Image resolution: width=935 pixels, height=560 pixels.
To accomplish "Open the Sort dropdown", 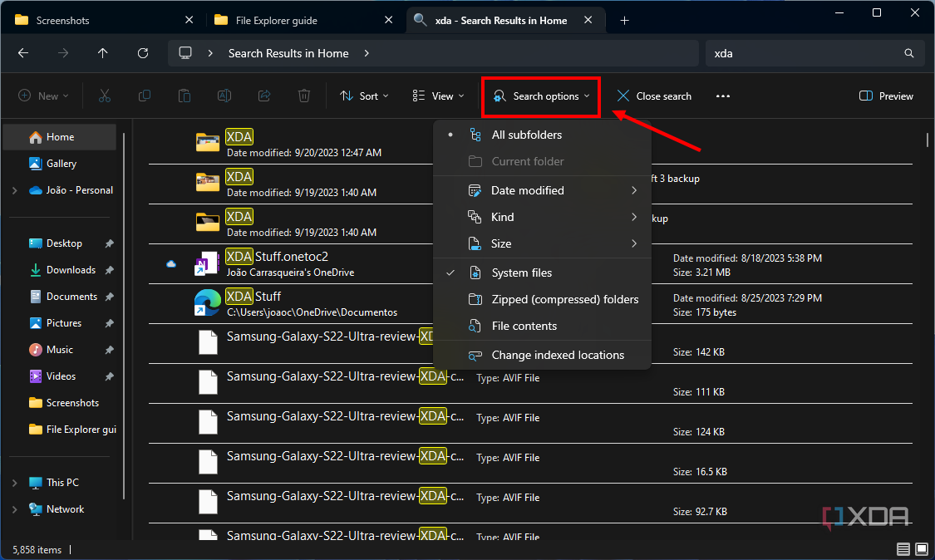I will (x=364, y=96).
